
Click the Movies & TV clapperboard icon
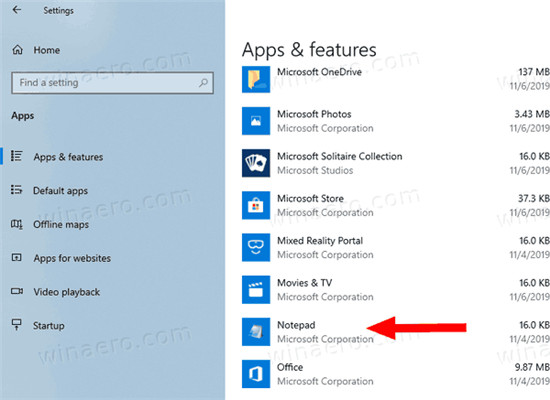[256, 290]
